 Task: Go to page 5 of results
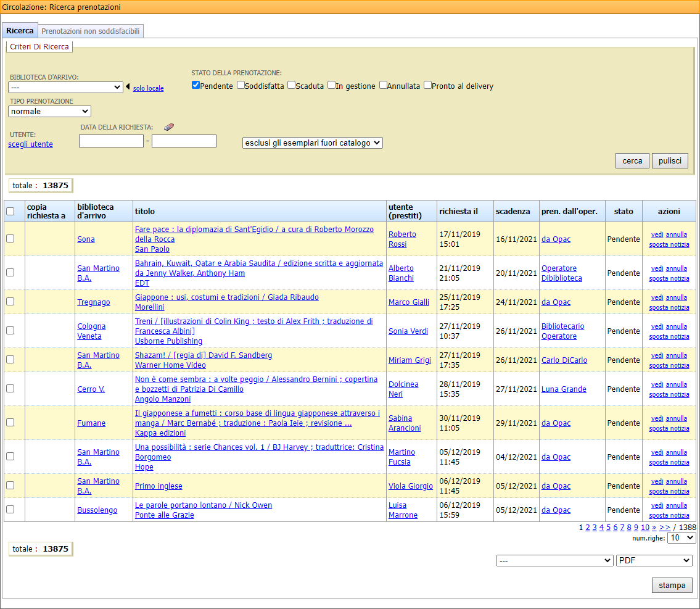pos(608,527)
